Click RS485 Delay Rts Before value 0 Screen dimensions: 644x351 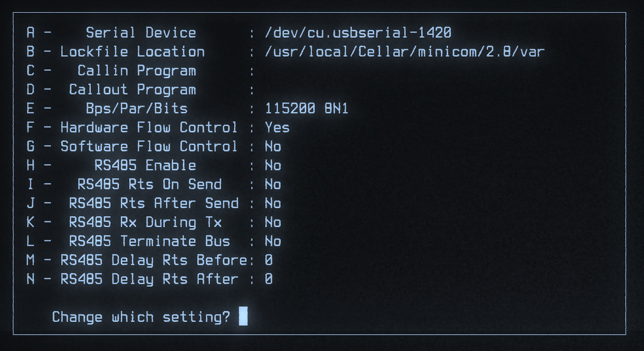point(269,260)
